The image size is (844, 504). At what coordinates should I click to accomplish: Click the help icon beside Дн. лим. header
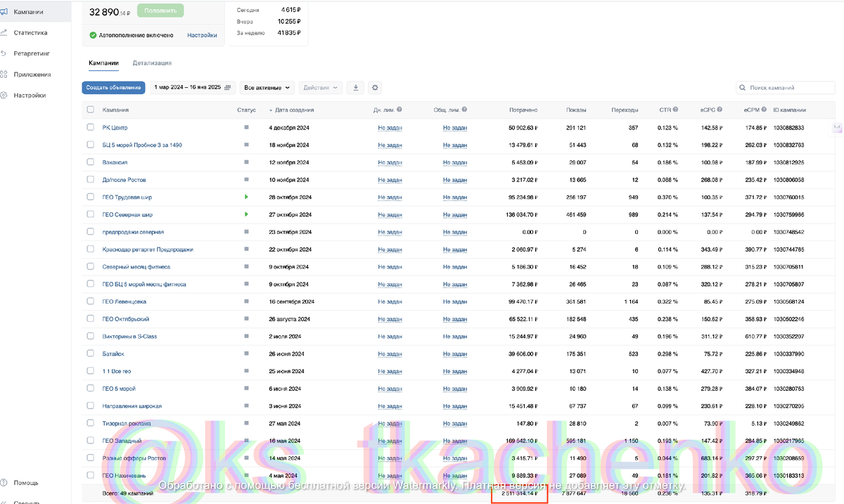pyautogui.click(x=399, y=110)
